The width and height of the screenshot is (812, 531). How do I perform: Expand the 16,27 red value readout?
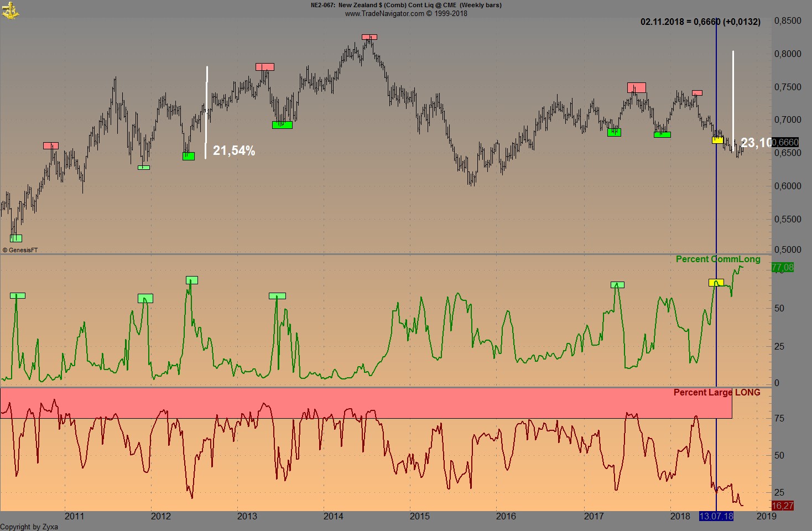pyautogui.click(x=782, y=505)
